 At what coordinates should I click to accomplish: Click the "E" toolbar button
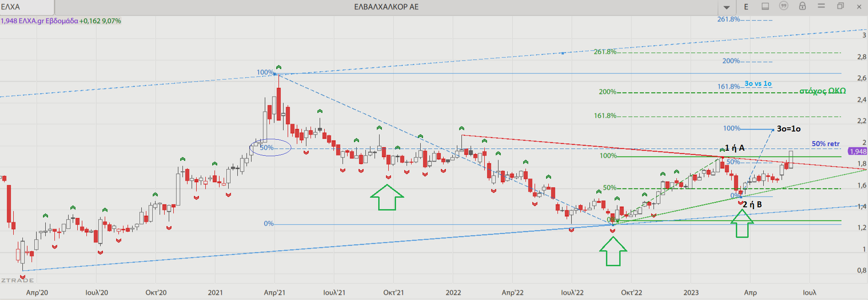(x=746, y=7)
